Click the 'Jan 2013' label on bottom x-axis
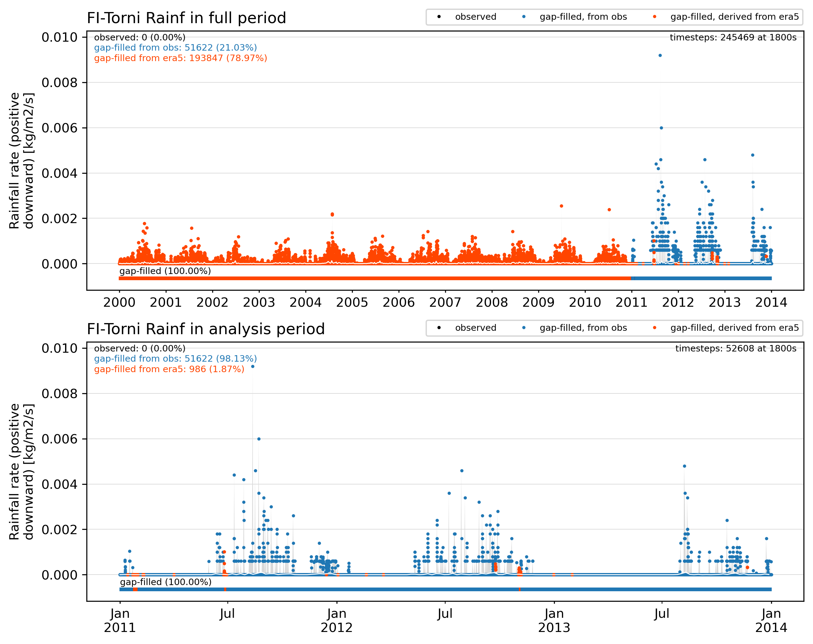 [x=554, y=621]
